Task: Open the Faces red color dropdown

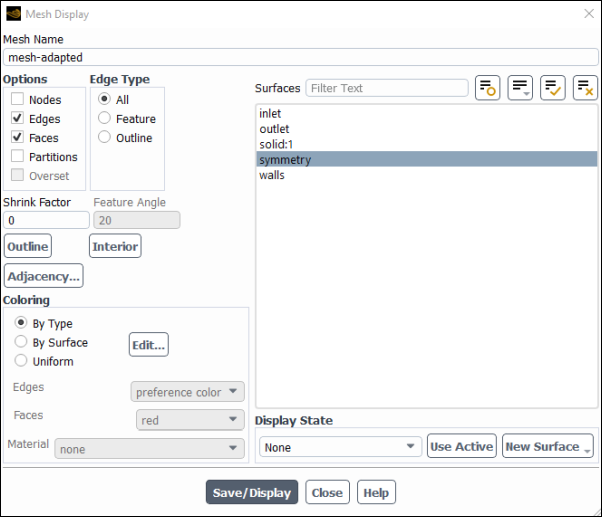Action: pyautogui.click(x=190, y=420)
